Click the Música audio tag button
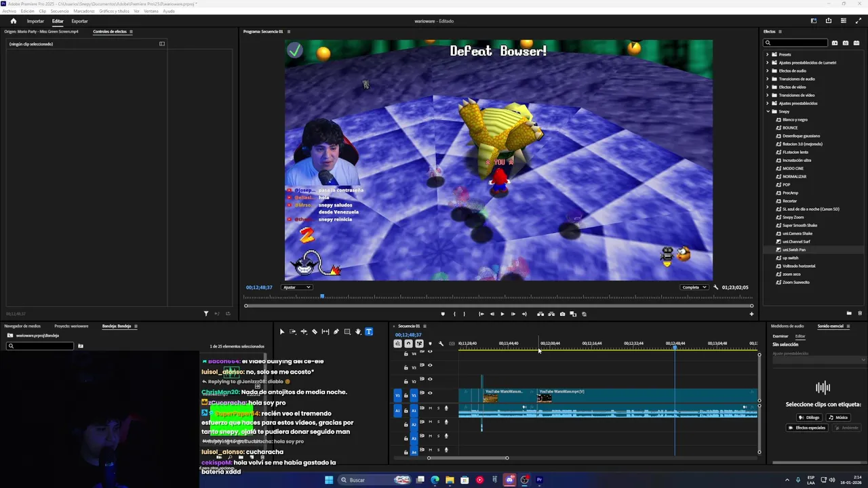 [x=838, y=418]
